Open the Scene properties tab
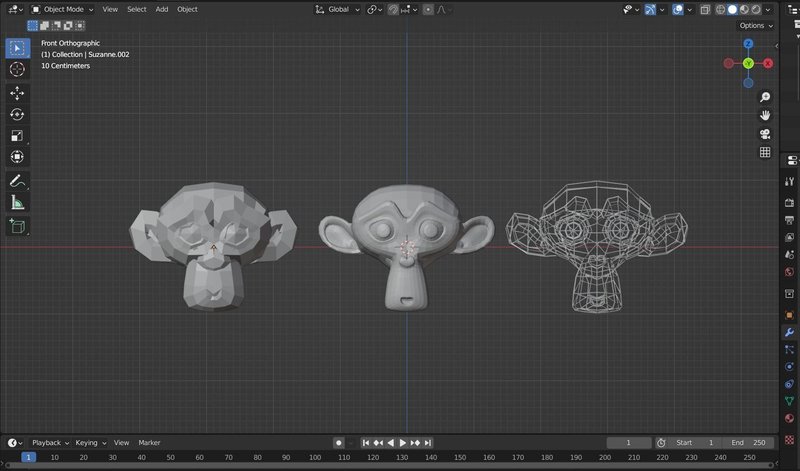 pos(789,255)
